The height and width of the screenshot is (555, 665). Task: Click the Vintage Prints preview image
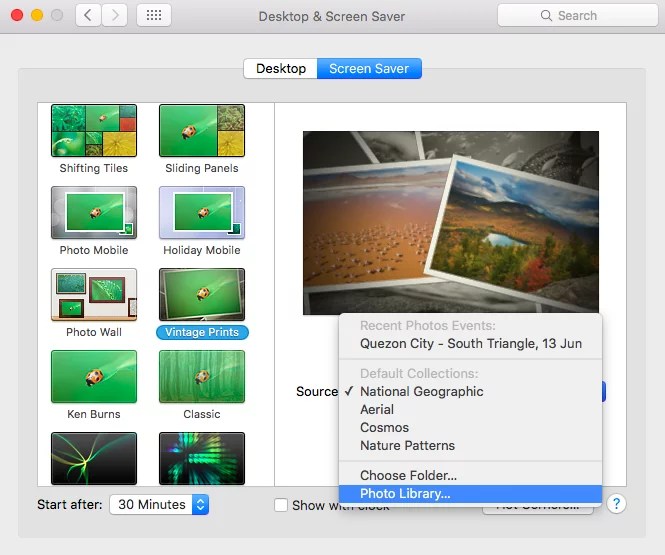[451, 223]
